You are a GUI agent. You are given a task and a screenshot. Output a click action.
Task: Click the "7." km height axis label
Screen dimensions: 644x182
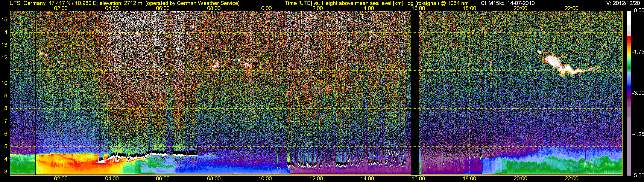click(6, 121)
